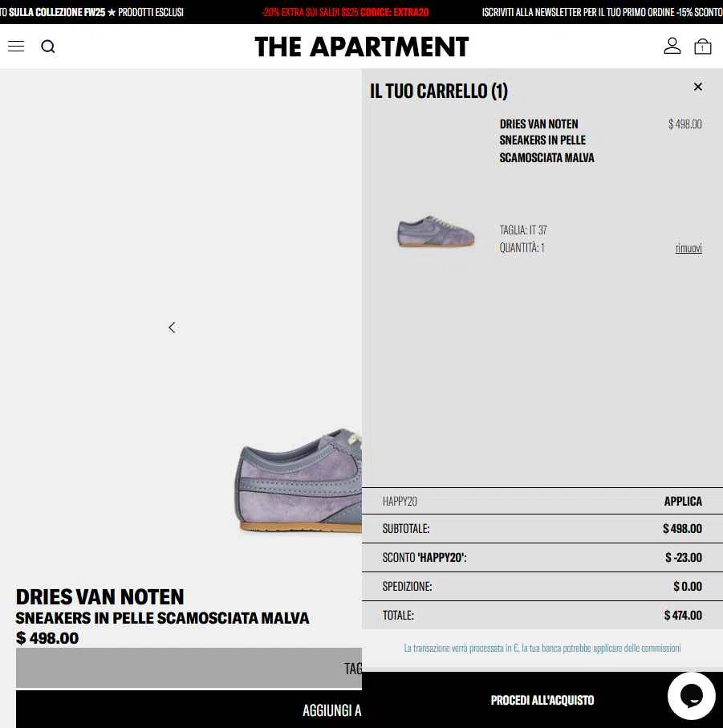Viewport: 723px width, 728px height.
Task: Open the hamburger navigation menu
Action: click(x=16, y=47)
